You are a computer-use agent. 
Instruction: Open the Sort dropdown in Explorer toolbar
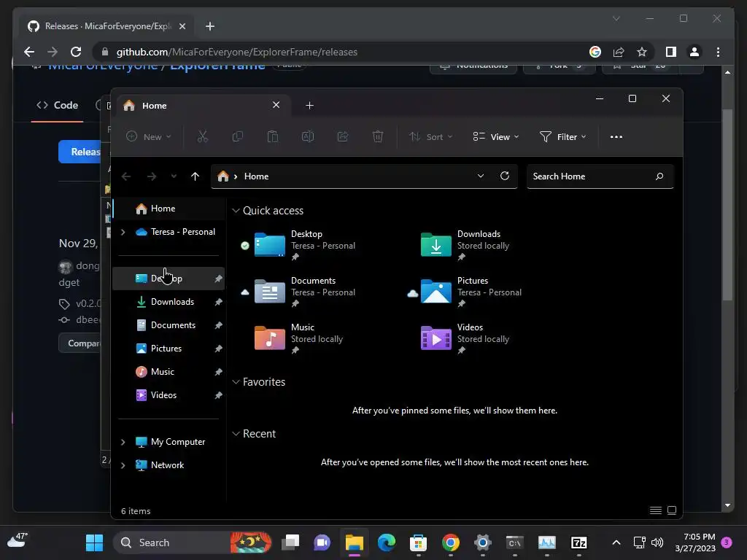(430, 136)
